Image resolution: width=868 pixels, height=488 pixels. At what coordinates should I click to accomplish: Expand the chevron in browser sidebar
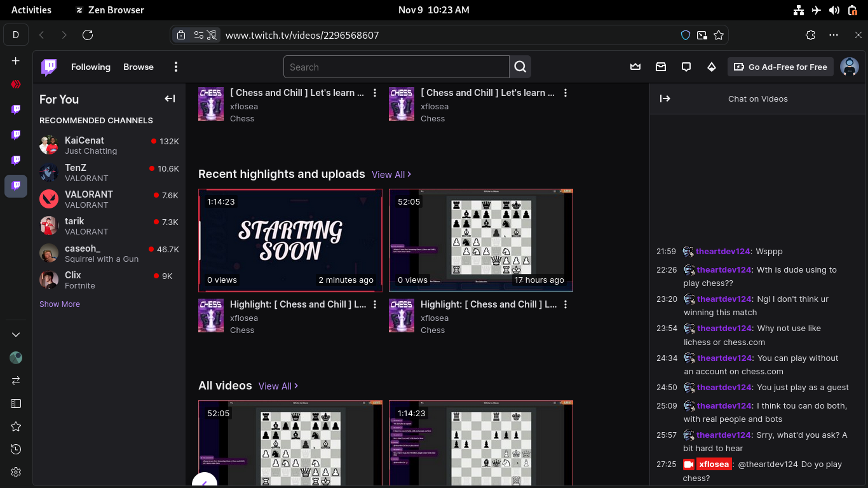pyautogui.click(x=16, y=334)
